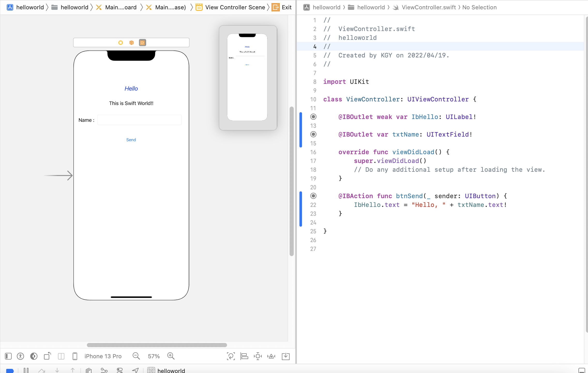Click the btnSend action connection circle
The image size is (588, 373).
click(313, 196)
